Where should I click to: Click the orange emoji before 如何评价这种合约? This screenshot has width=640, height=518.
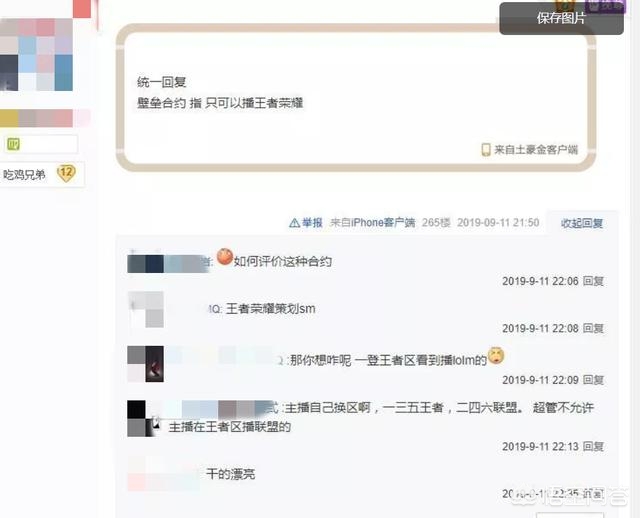pos(224,257)
